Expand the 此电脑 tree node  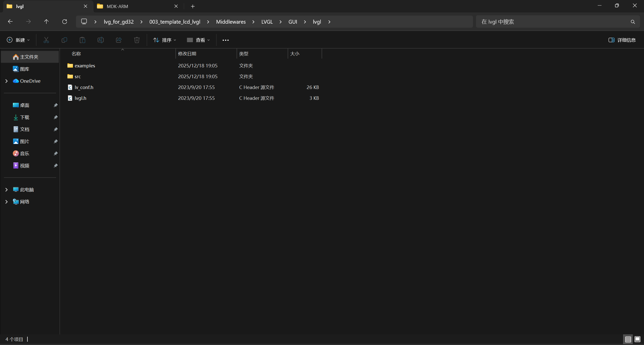click(7, 190)
